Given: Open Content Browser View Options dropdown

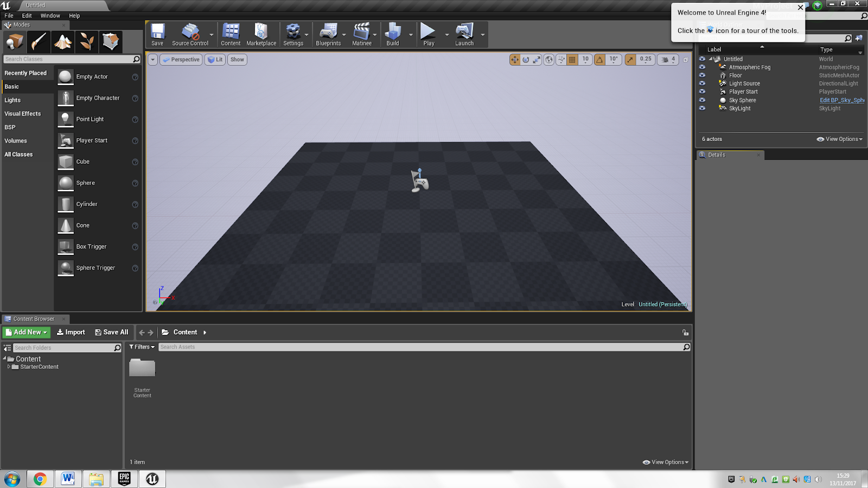Looking at the screenshot, I should pos(666,463).
